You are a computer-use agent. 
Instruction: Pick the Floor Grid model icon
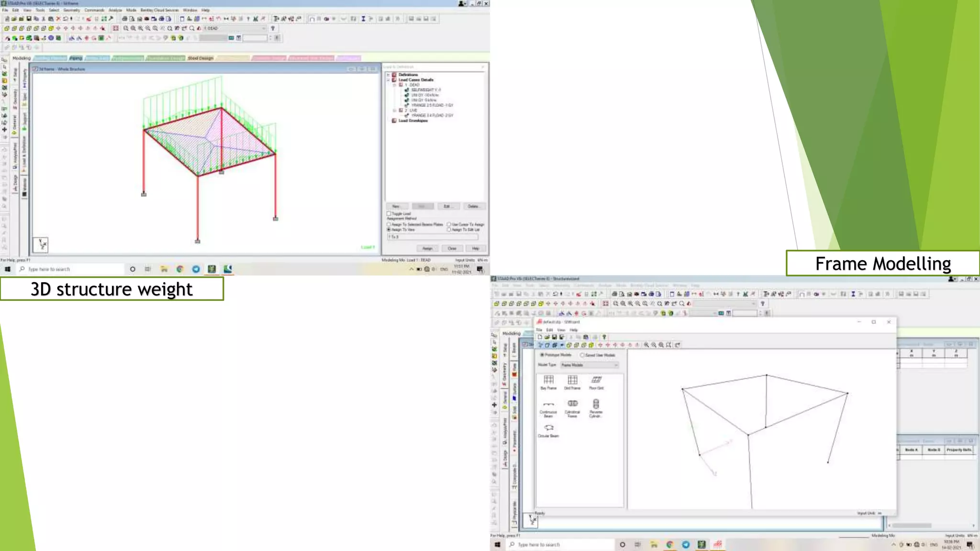[596, 380]
